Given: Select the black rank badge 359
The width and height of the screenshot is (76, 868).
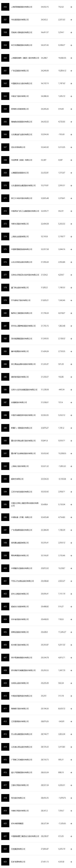Looking at the screenshot, I should [x=5, y=45].
